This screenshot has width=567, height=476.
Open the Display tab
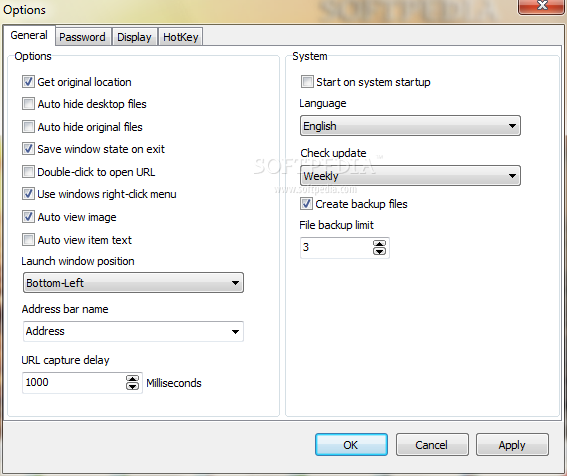(x=134, y=37)
